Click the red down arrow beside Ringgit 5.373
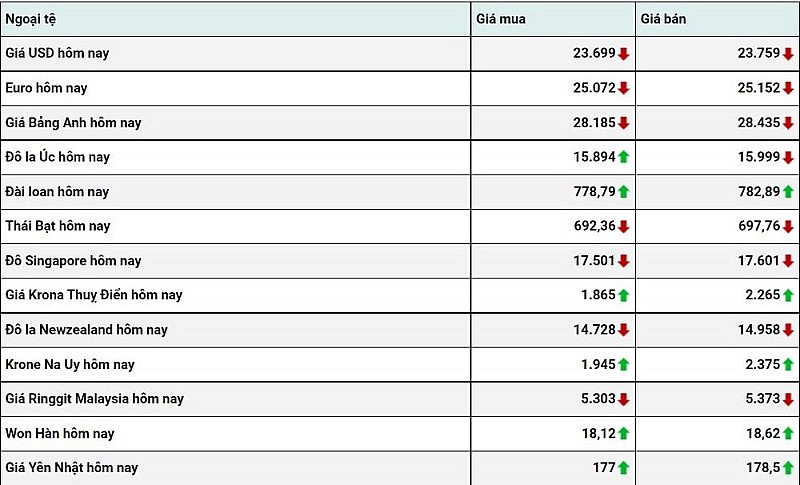Viewport: 800px width, 485px height. (x=788, y=399)
